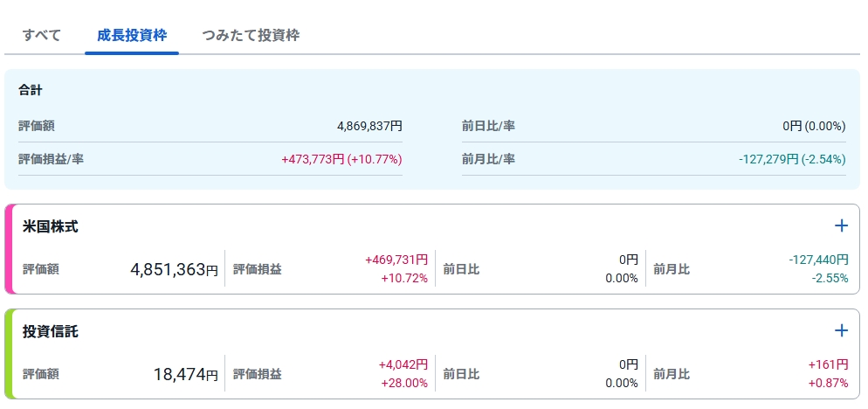Click 米国株式 profit value +469,731円
Screen dimensions: 868x409
(x=396, y=260)
